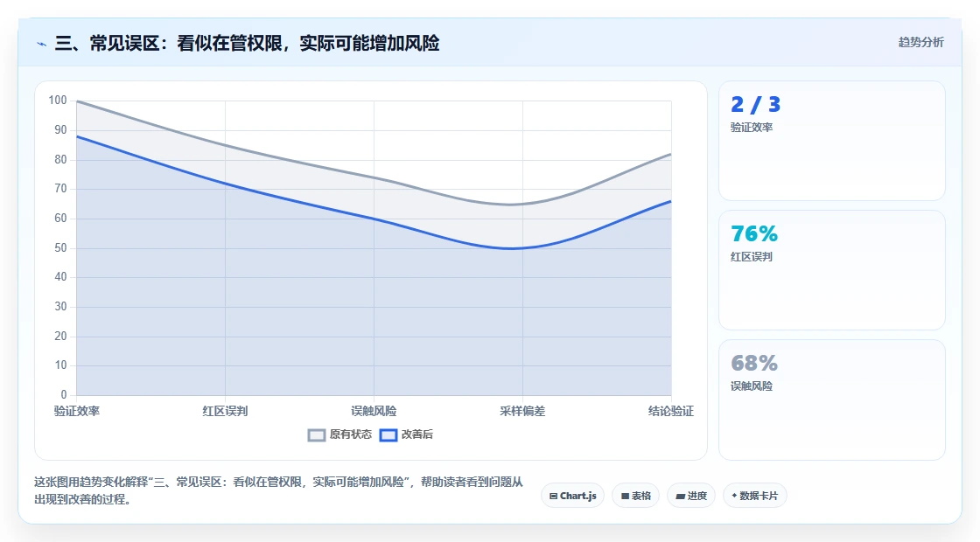This screenshot has height=542, width=980.
Task: Select the Chart.js tag chip
Action: (572, 496)
